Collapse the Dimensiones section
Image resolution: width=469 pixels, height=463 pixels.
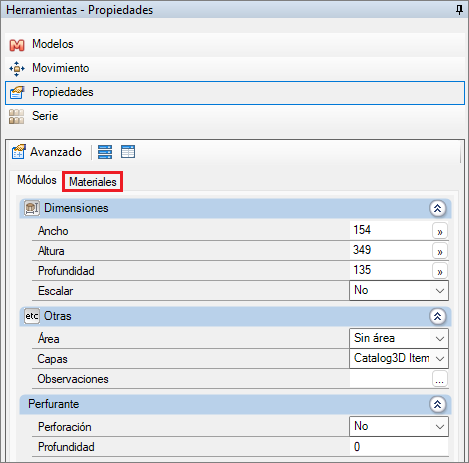point(438,208)
